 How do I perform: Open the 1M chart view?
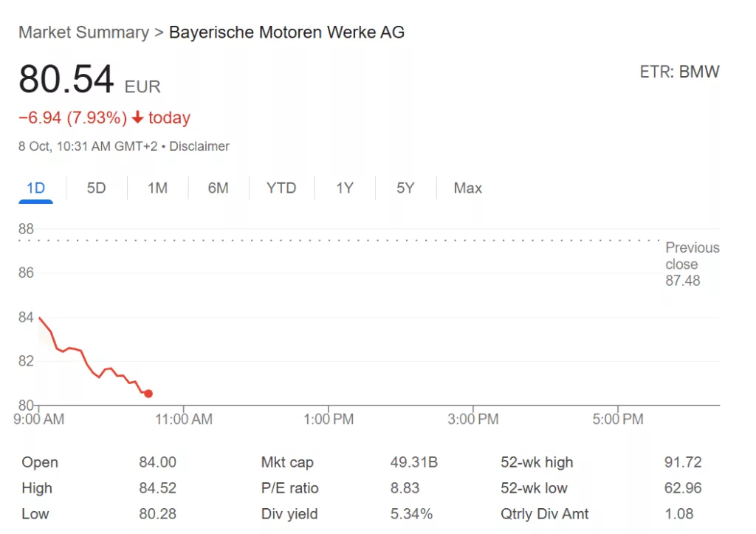[157, 188]
